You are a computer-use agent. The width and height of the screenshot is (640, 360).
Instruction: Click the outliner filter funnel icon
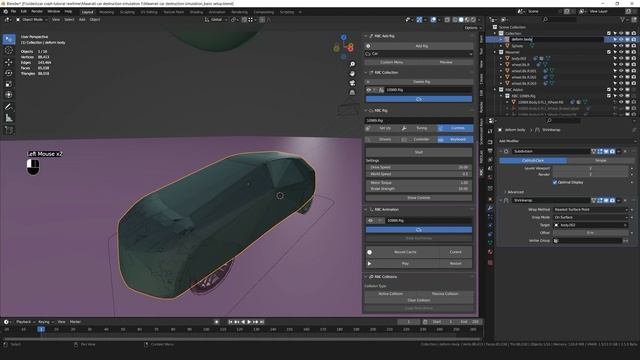click(623, 20)
